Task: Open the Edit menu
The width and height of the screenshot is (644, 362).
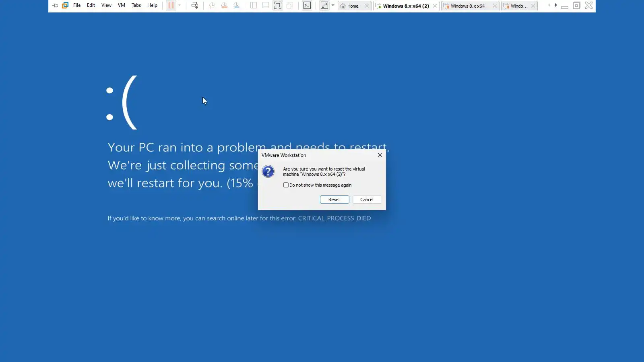Action: pos(91,5)
